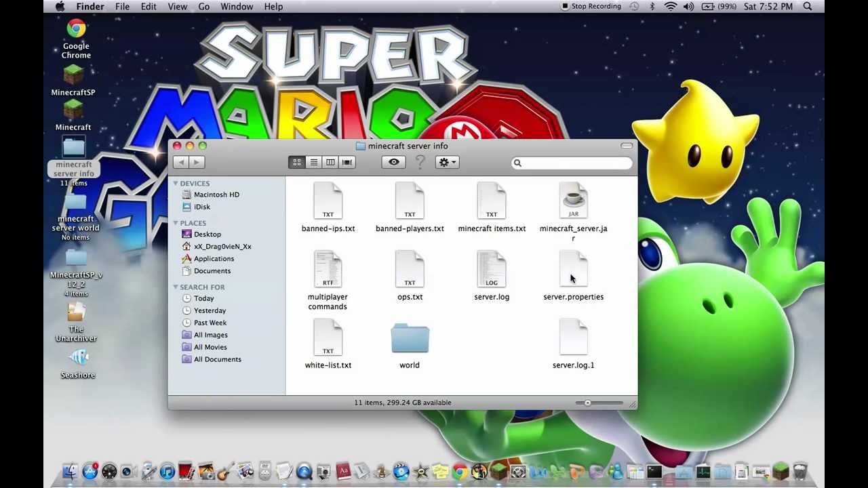
Task: Open Spotlight search magnifier in menu bar
Action: pos(808,6)
